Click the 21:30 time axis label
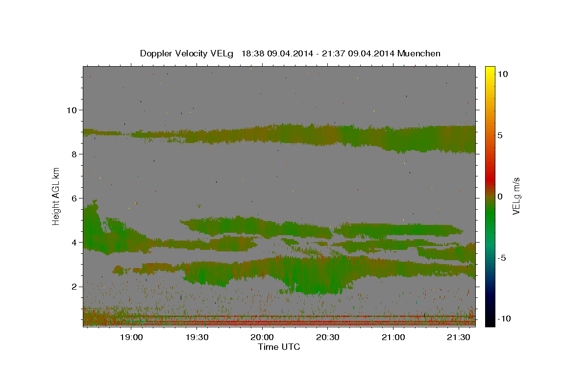The height and width of the screenshot is (392, 588). 459,338
